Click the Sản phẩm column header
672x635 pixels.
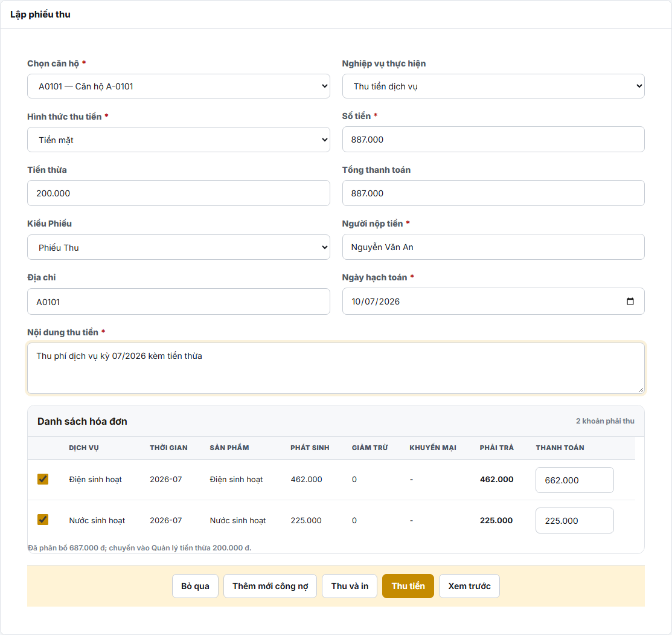[229, 448]
